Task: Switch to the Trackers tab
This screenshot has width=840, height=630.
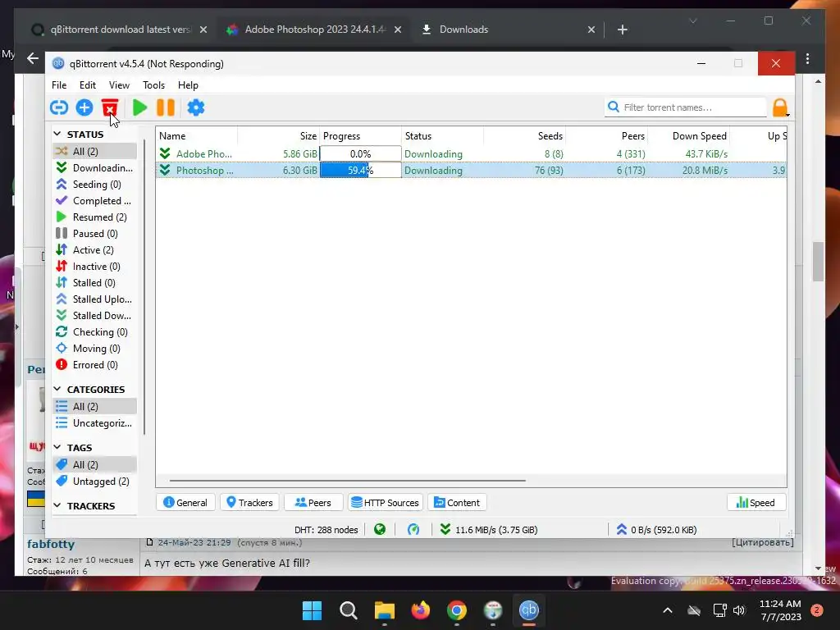Action: pyautogui.click(x=249, y=503)
